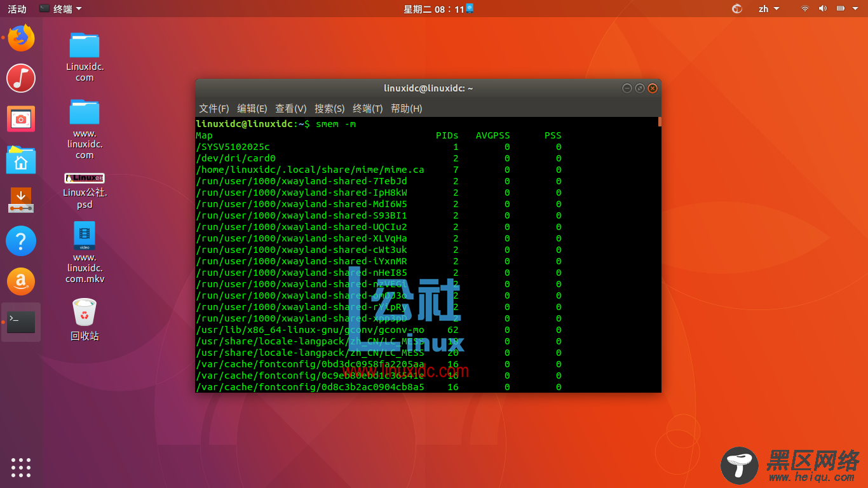Click the fontconfig 0d8c3b2ac0904cb8a5 row
868x488 pixels.
point(378,387)
